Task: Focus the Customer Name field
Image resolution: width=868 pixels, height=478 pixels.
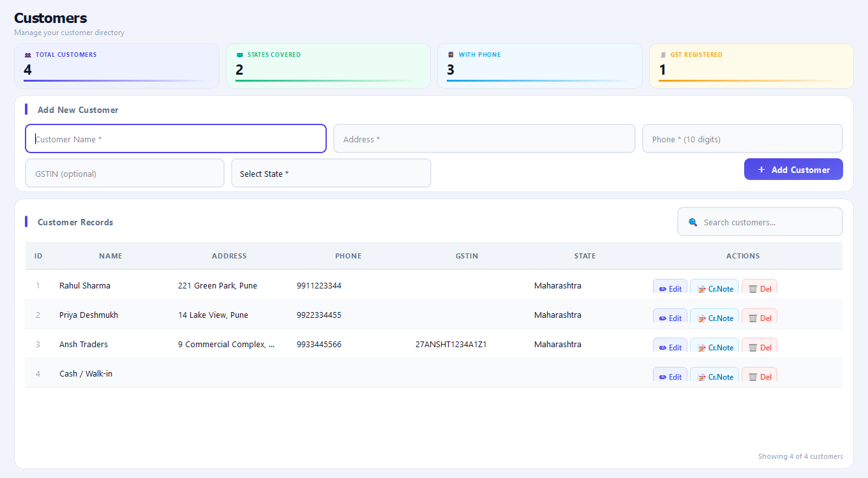Action: click(176, 138)
